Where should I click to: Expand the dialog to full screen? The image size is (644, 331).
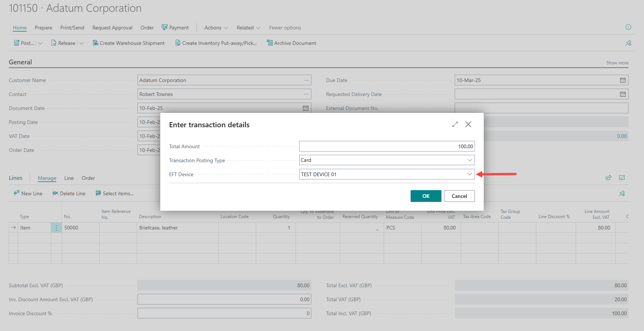point(455,125)
